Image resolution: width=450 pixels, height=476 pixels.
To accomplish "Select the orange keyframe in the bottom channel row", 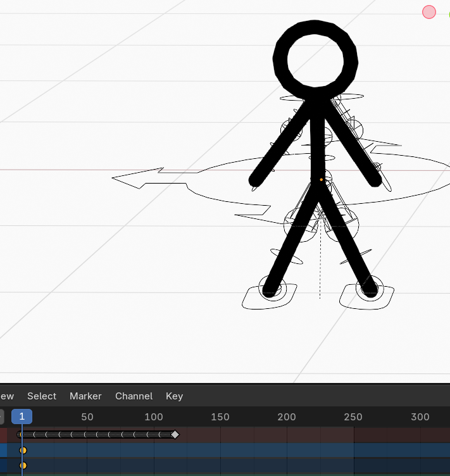I will click(x=23, y=465).
